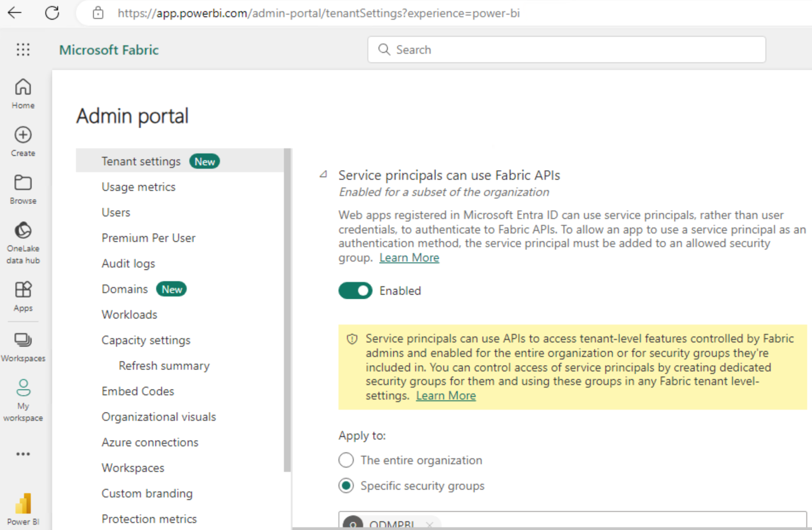
Task: Remove ODMPBI group with the x icon
Action: [430, 524]
